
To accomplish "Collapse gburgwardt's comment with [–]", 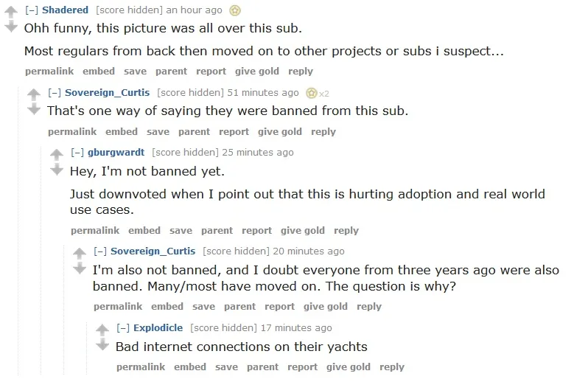I will point(77,153).
